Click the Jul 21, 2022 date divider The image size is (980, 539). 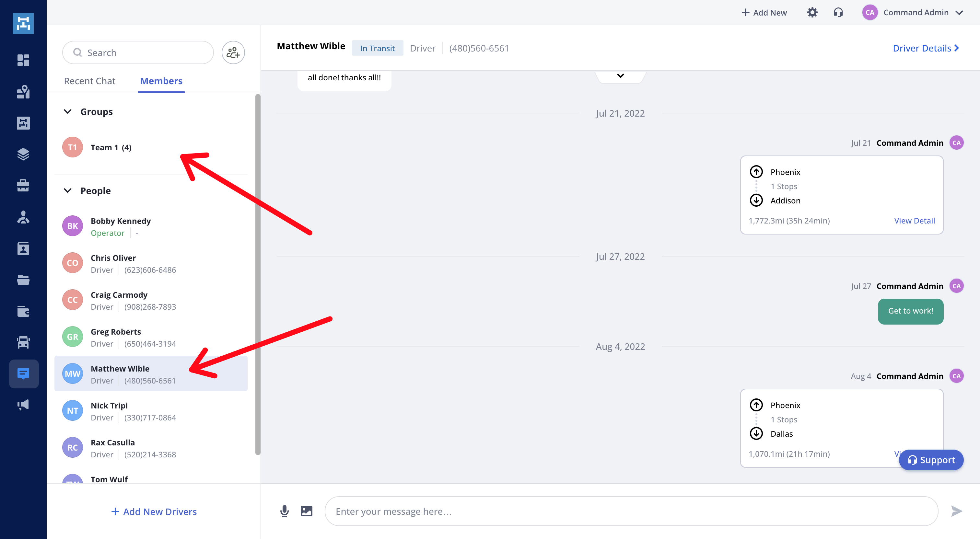pos(620,113)
